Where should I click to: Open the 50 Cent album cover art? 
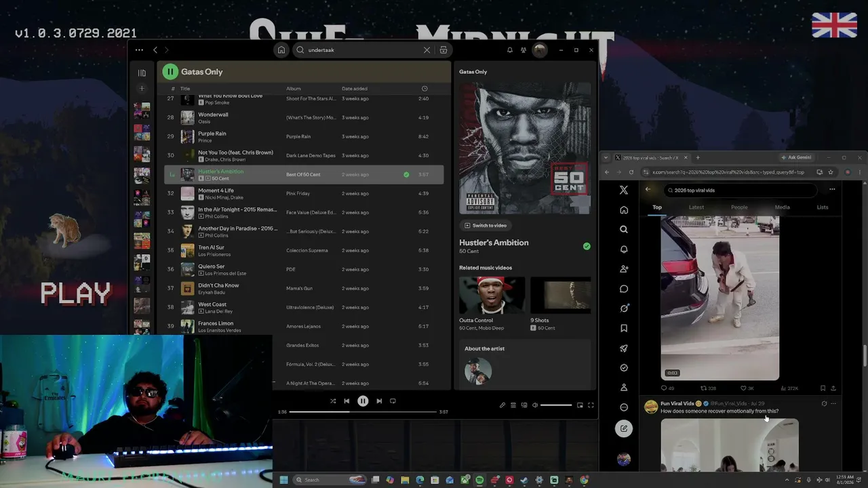point(525,148)
